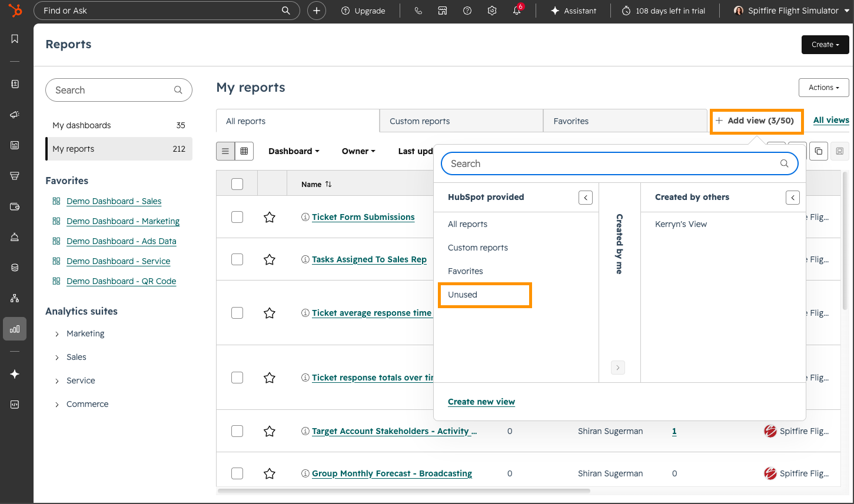The image size is (854, 504).
Task: Select the Reporting bar-chart icon in sidebar
Action: (x=15, y=329)
